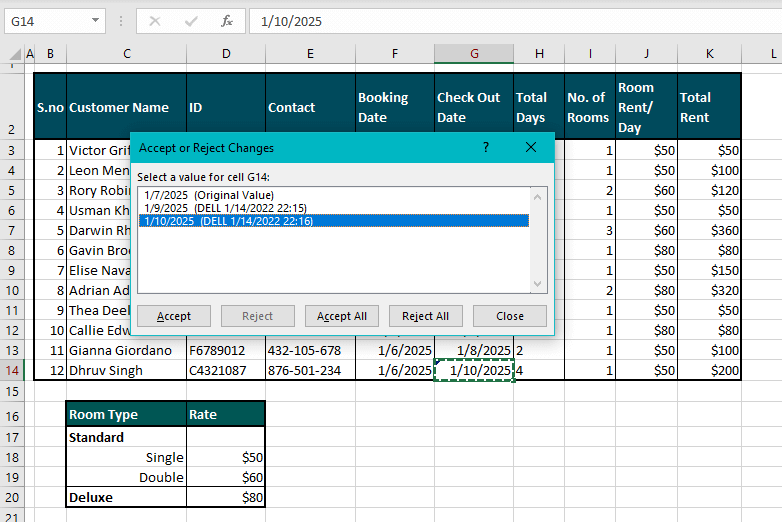Click the $80 Deluxe rate cell
Viewport: 782px width, 522px height.
[226, 497]
